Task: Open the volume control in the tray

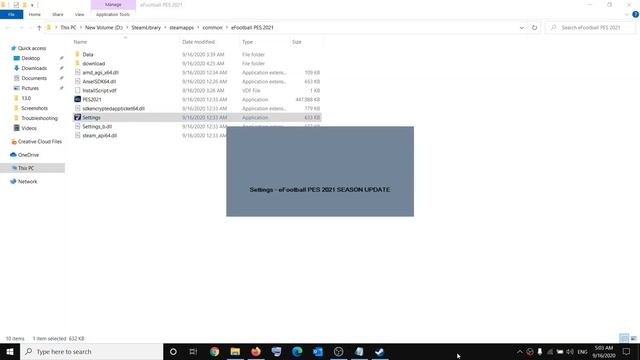Action: [x=570, y=351]
